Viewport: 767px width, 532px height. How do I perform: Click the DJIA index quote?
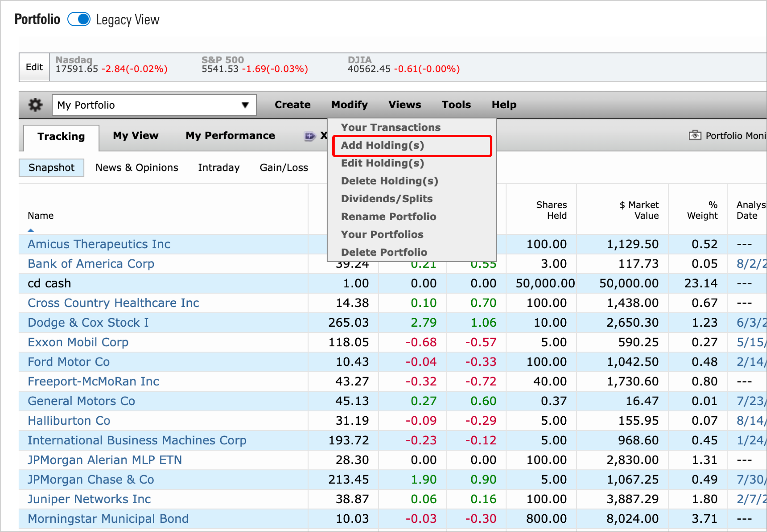[x=404, y=65]
